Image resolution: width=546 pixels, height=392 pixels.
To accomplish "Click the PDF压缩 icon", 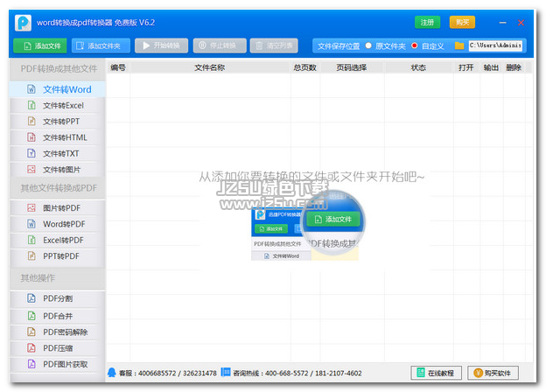I will pos(31,347).
